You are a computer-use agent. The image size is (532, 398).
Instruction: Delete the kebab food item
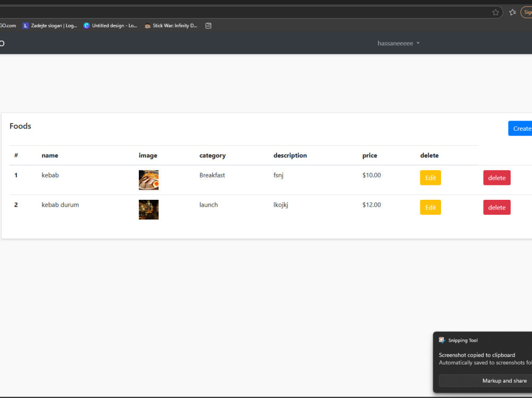[497, 177]
